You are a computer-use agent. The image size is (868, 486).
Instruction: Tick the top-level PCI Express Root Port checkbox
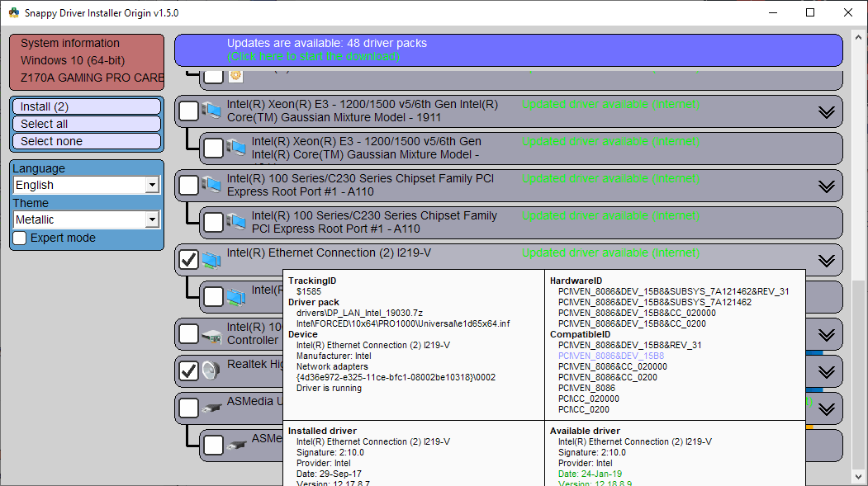point(188,185)
